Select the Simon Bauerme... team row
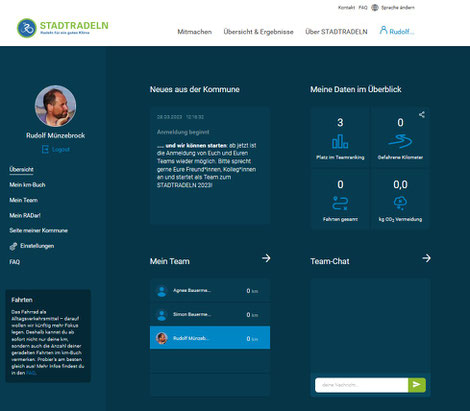The image size is (470, 411). 210,315
